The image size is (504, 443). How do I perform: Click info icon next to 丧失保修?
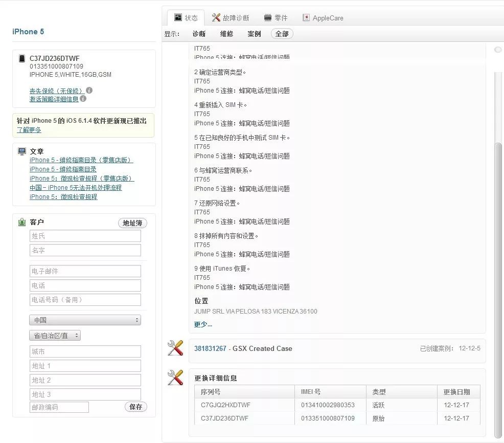pyautogui.click(x=89, y=91)
